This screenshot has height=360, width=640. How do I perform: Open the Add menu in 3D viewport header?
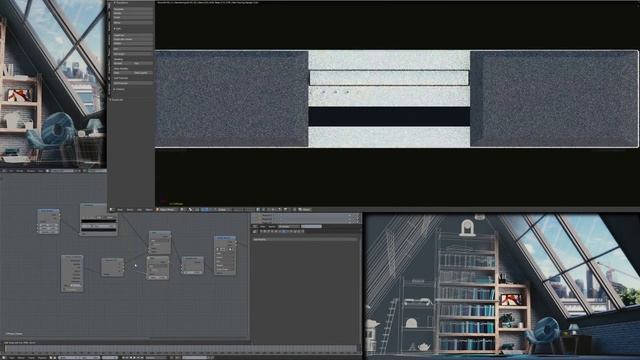coord(139,209)
